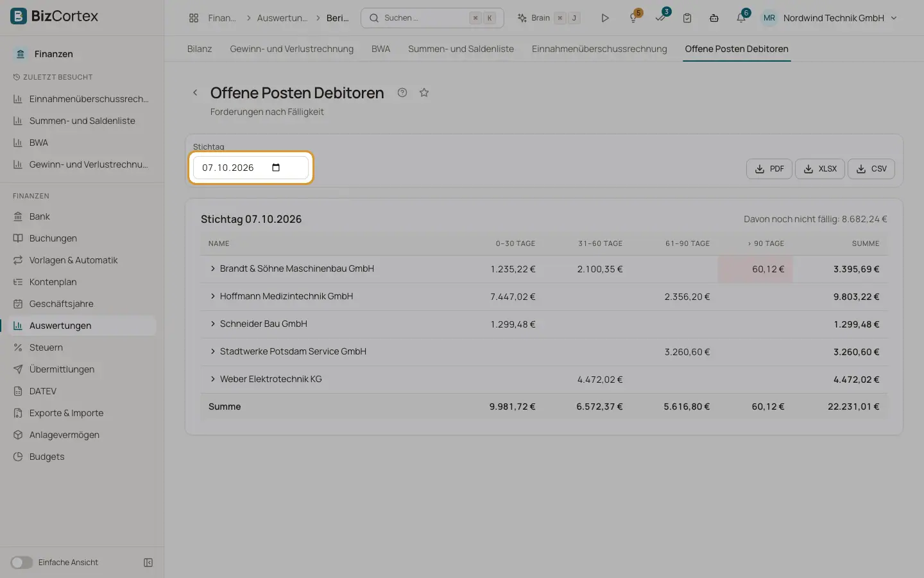Open the apps grid icon in breadcrumb
The height and width of the screenshot is (578, 924).
pos(194,18)
